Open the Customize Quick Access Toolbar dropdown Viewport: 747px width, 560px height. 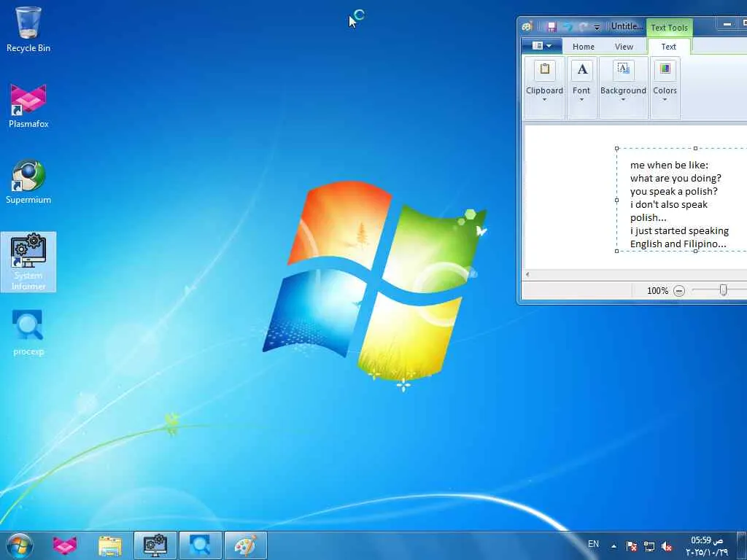(597, 27)
